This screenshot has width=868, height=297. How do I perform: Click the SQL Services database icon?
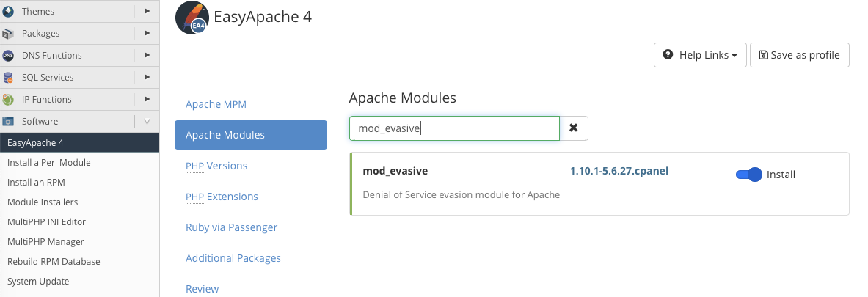8,77
